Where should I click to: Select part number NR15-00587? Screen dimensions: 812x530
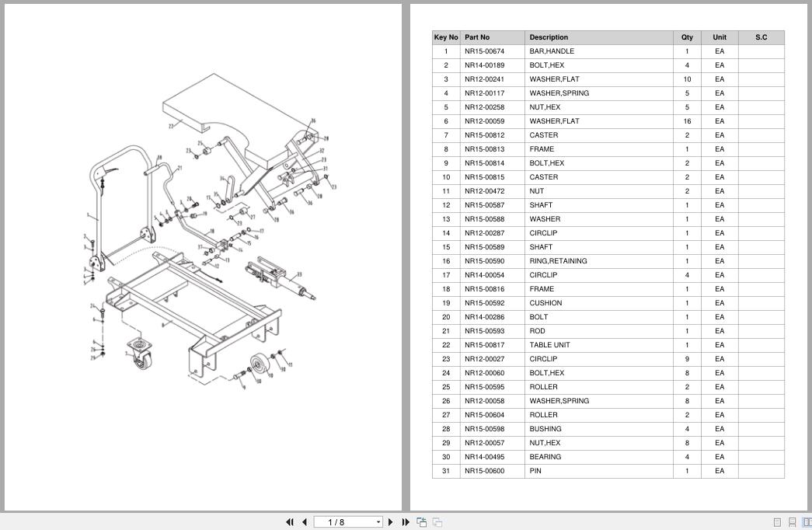pos(484,205)
